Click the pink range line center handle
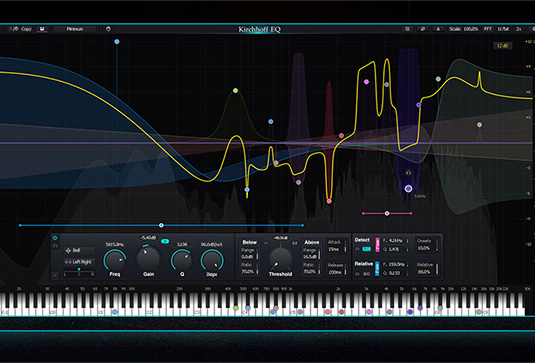Image resolution: width=535 pixels, height=363 pixels. coord(387,214)
